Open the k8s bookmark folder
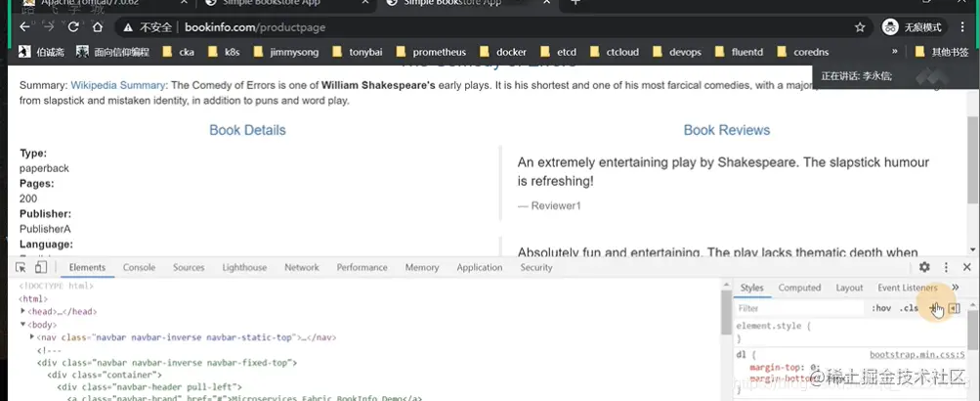Screen dimensions: 980x401 tap(223, 52)
